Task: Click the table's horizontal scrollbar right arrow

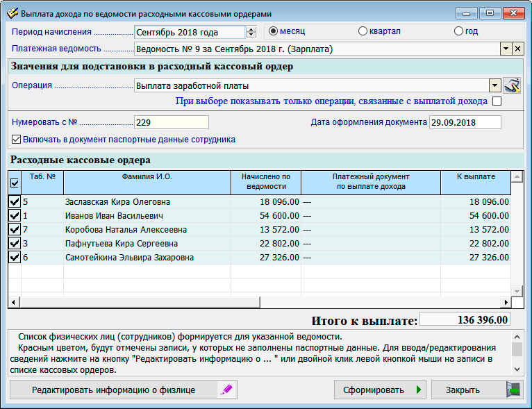Action: point(506,302)
